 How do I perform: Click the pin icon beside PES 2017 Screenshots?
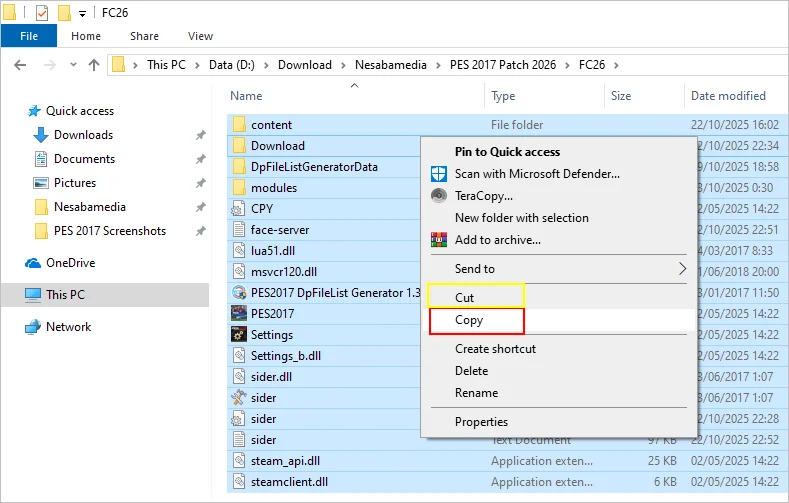pos(200,231)
